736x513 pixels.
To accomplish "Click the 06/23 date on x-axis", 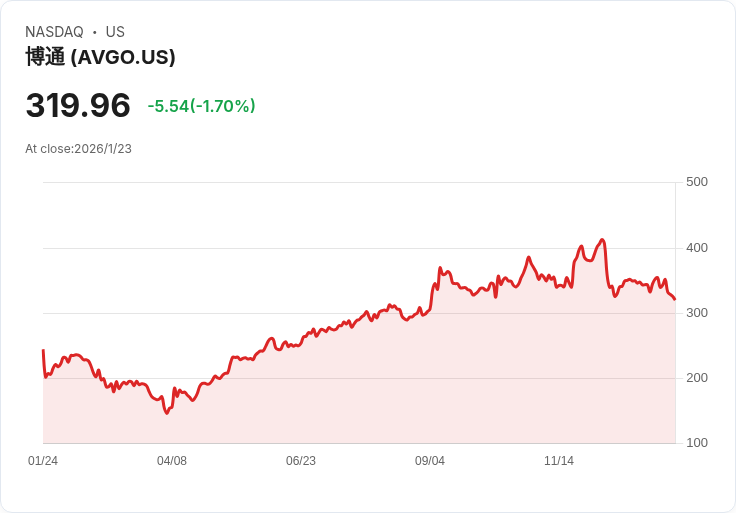I will point(301,461).
